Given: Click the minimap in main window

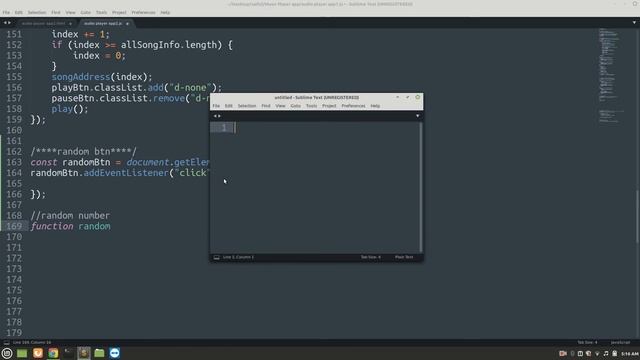Looking at the screenshot, I should pyautogui.click(x=611, y=76).
